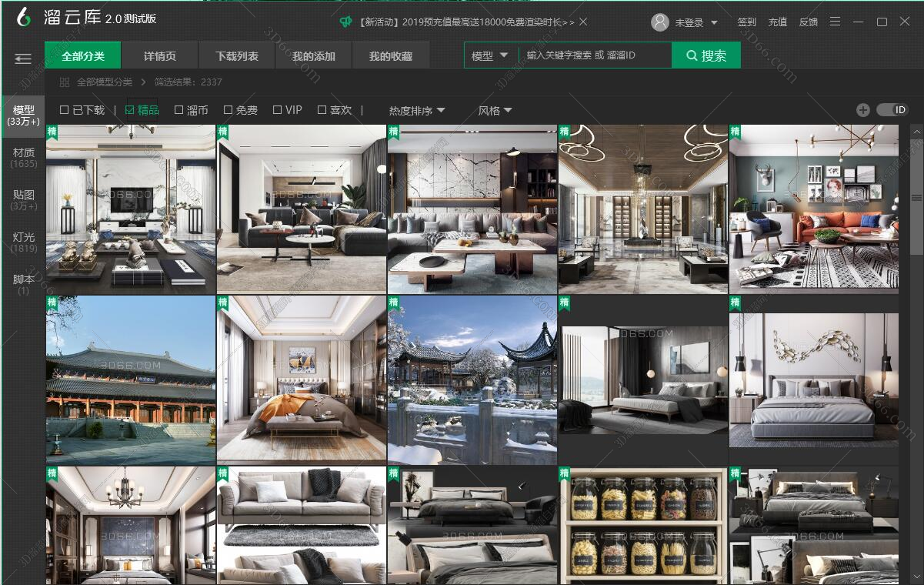Click the vertical scrollbar thumb of the gallery
Image resolution: width=924 pixels, height=585 pixels.
coord(916,196)
